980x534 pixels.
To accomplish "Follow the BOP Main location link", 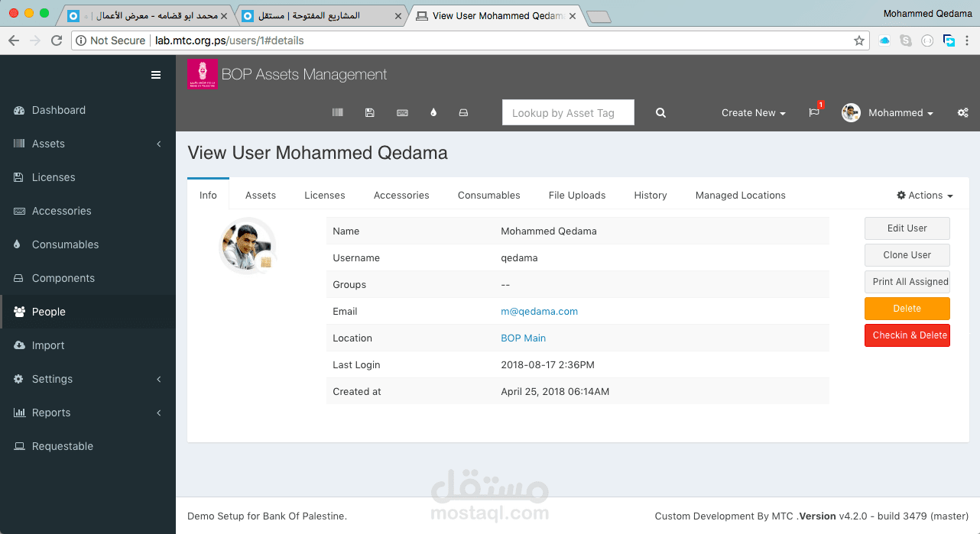I will (x=523, y=338).
